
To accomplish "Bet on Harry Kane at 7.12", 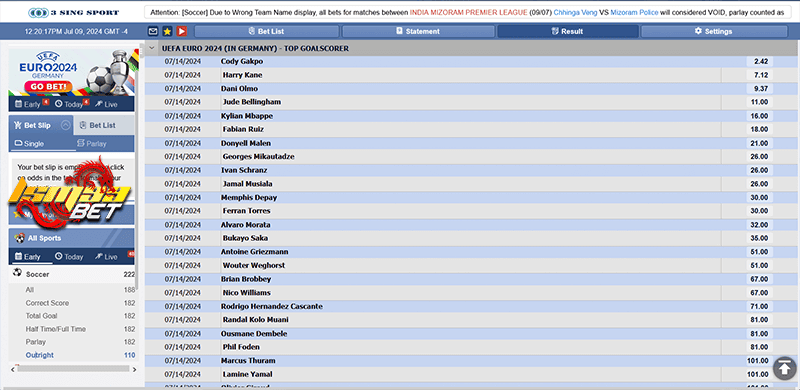I will pyautogui.click(x=761, y=75).
